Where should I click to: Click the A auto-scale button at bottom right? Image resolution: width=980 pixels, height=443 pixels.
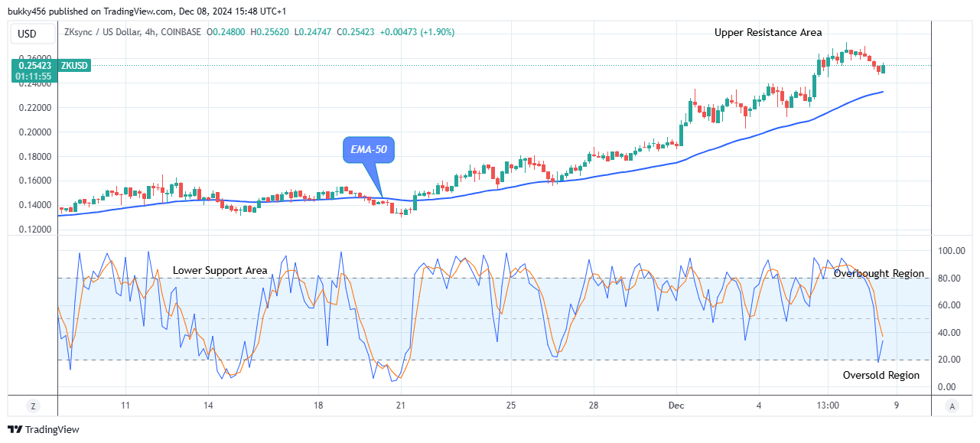[950, 406]
